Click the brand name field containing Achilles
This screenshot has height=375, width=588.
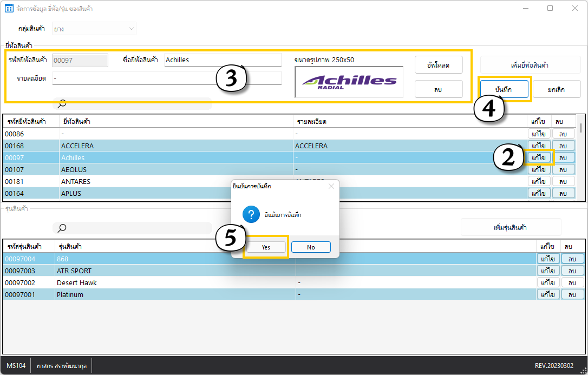223,60
